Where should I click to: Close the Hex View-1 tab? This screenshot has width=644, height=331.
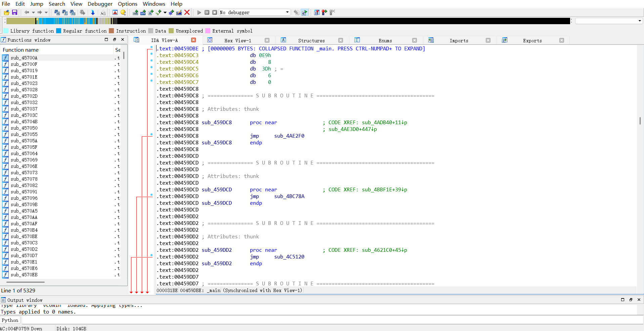267,40
